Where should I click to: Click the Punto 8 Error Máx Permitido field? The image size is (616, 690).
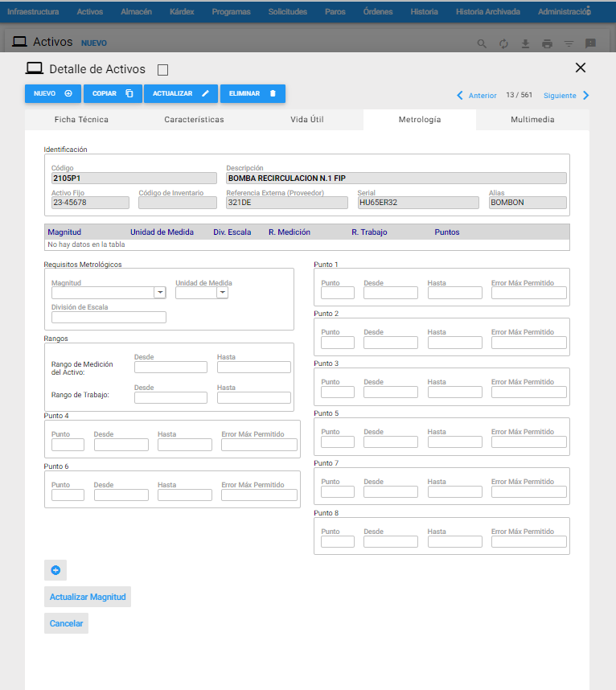point(529,542)
